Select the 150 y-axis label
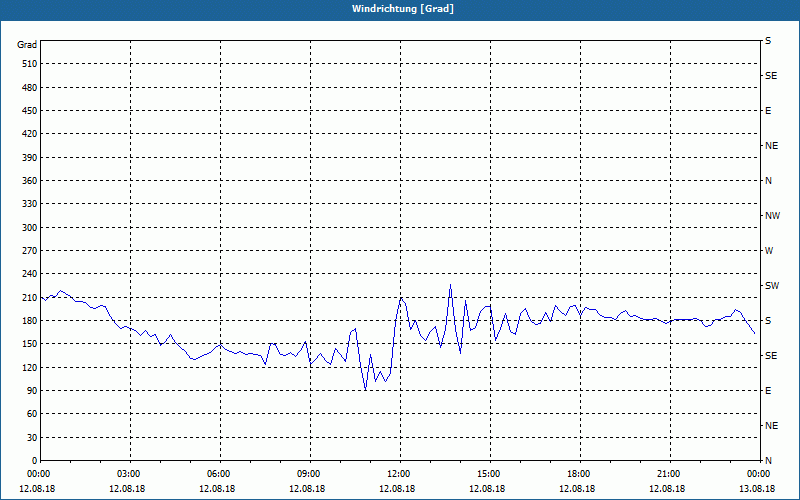Viewport: 800px width, 500px height. (30, 344)
